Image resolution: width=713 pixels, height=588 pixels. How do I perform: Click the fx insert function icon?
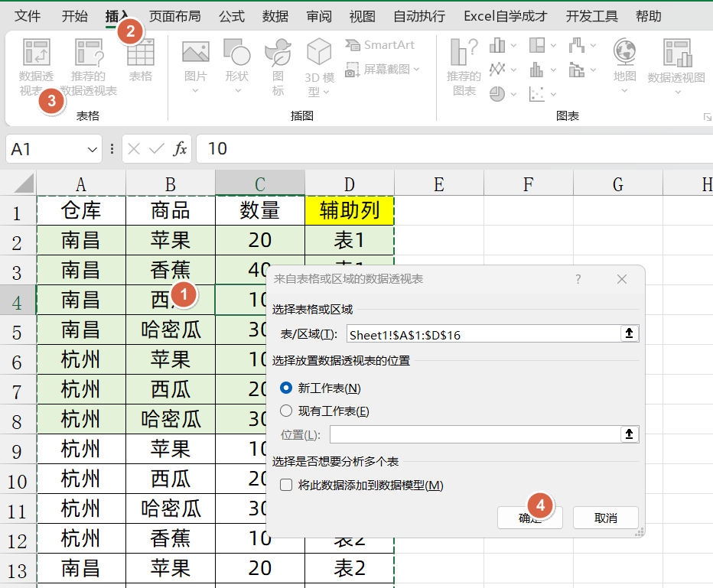pos(180,148)
